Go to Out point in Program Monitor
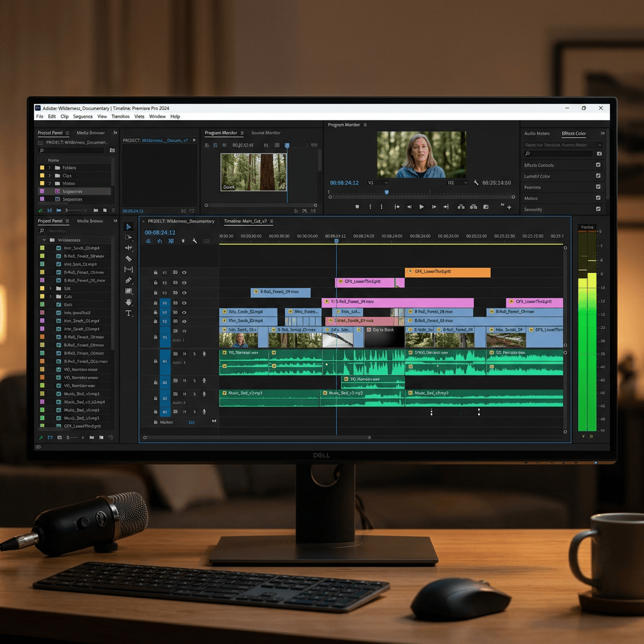 click(x=446, y=207)
